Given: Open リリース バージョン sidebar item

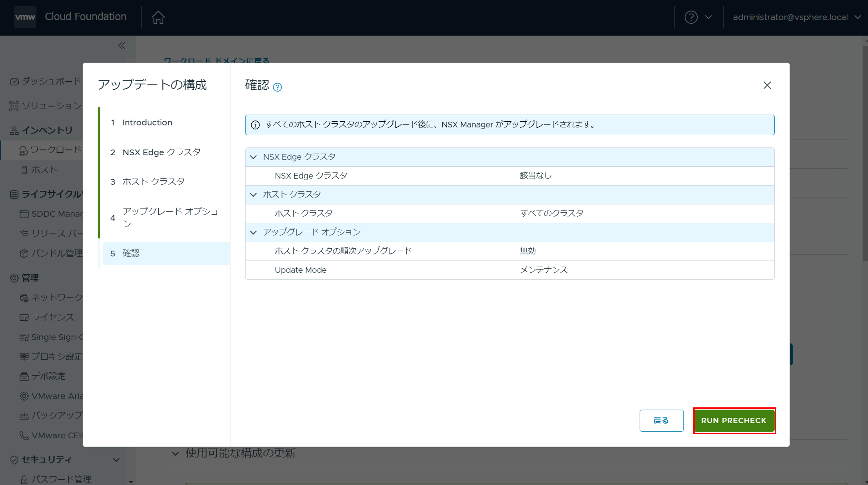Looking at the screenshot, I should (x=51, y=233).
